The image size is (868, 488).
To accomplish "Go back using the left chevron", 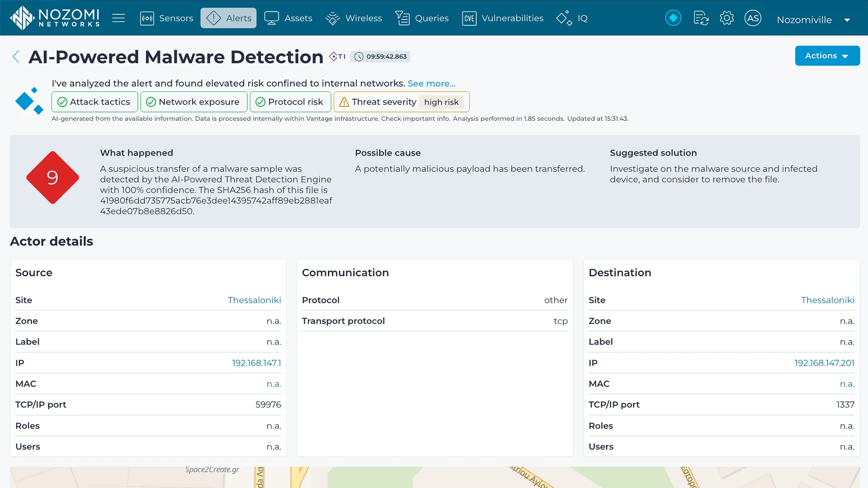I will coord(16,56).
